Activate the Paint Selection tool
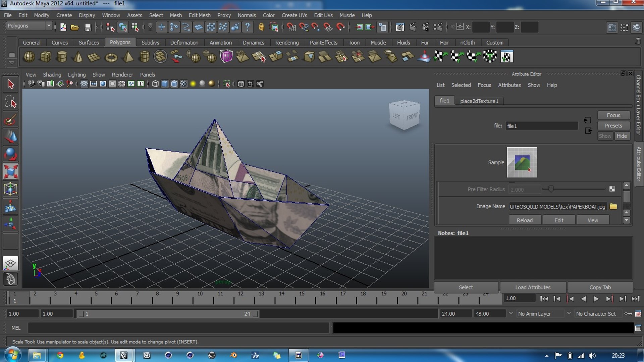Image resolution: width=644 pixels, height=362 pixels. [11, 119]
